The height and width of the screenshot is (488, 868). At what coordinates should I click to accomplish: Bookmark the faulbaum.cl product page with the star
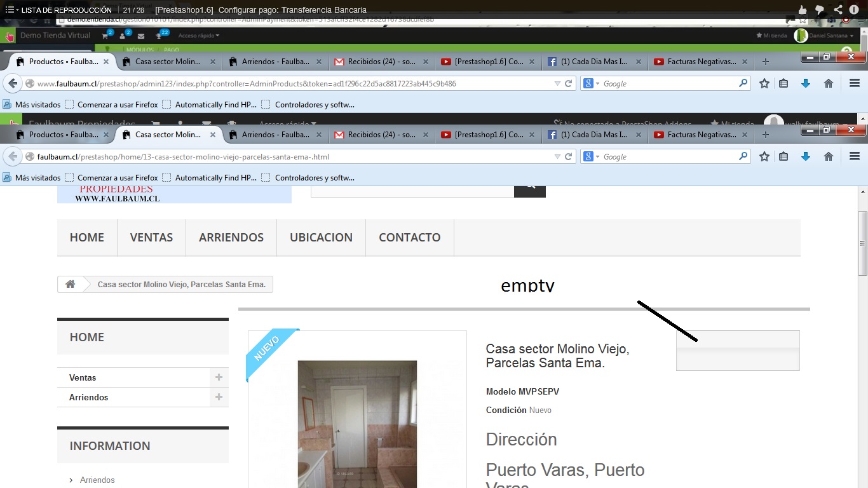click(x=764, y=156)
